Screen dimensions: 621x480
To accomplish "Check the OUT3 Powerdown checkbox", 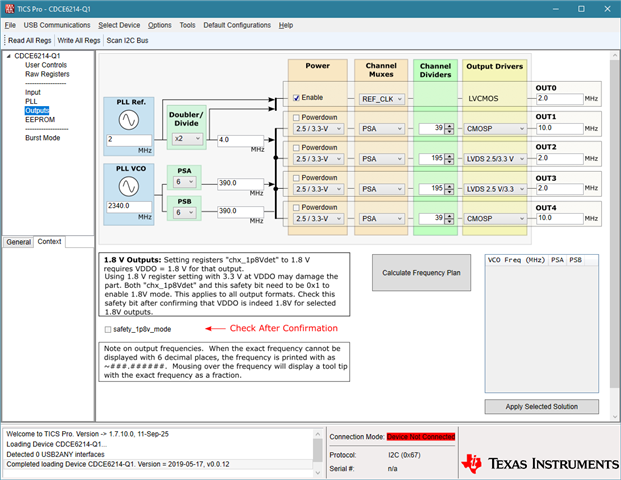I will (296, 178).
